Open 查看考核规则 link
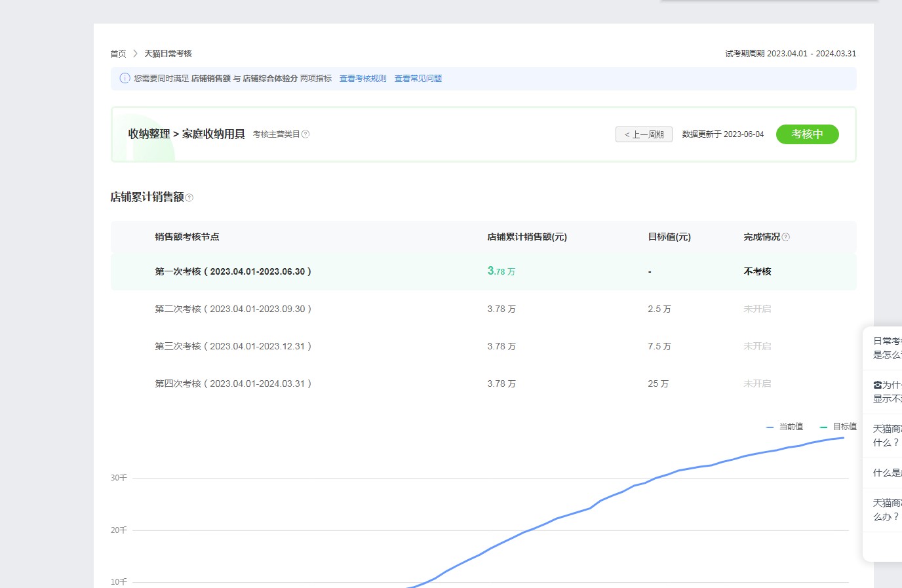The height and width of the screenshot is (588, 902). 363,79
